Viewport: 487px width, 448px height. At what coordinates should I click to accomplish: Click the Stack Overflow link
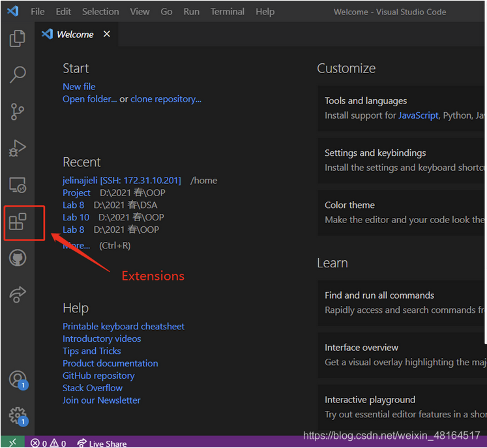click(93, 388)
